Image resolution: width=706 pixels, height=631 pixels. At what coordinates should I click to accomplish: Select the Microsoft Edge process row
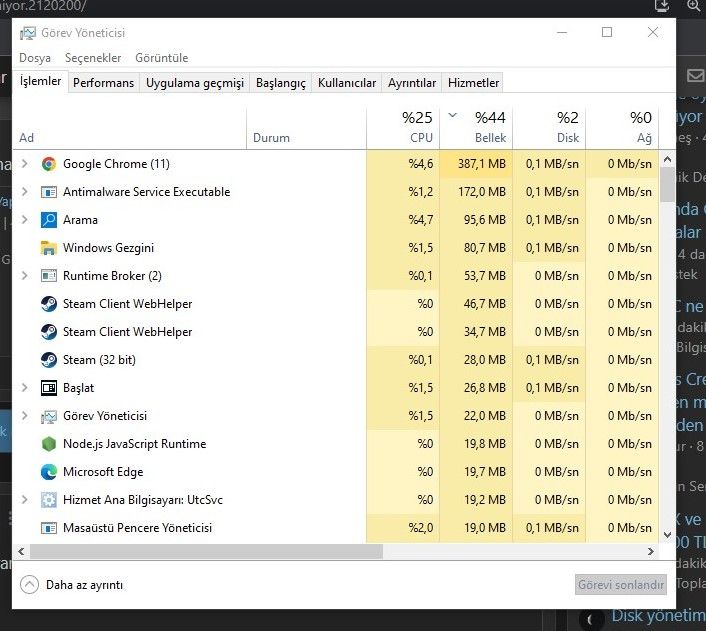tap(335, 472)
